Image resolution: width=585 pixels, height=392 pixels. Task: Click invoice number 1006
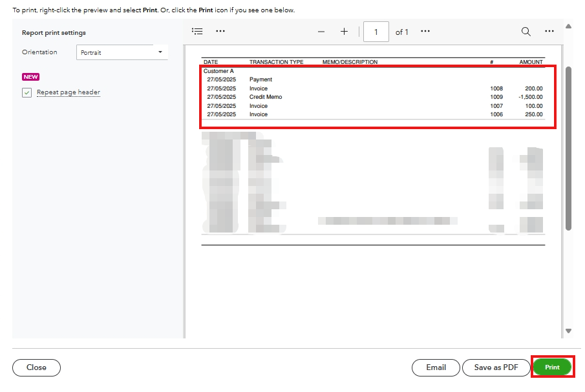click(496, 114)
